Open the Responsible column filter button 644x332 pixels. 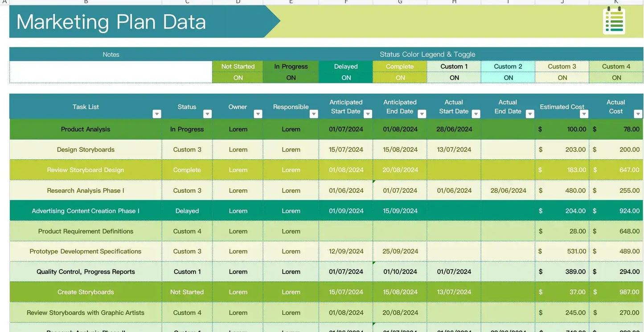[x=314, y=114]
